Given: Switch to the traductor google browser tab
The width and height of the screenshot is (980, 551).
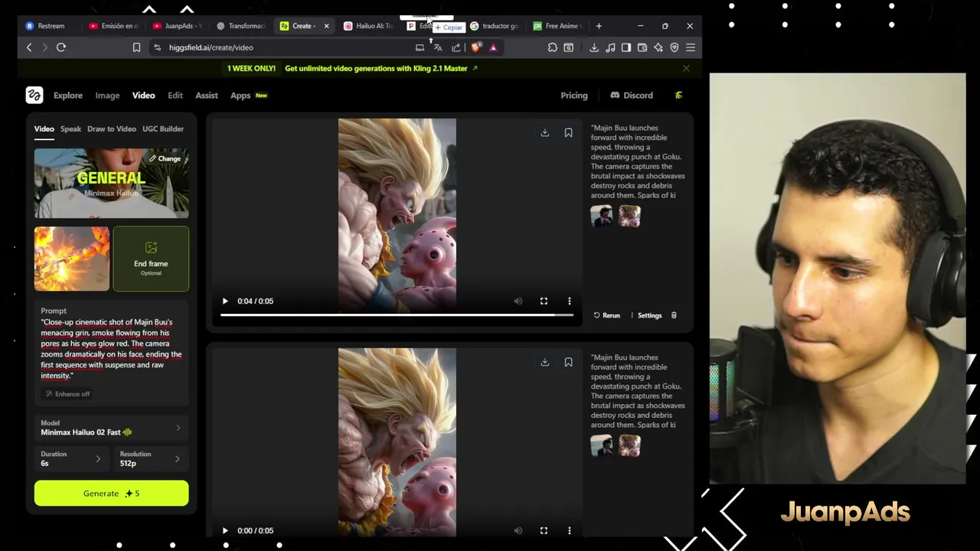Looking at the screenshot, I should pos(494,26).
